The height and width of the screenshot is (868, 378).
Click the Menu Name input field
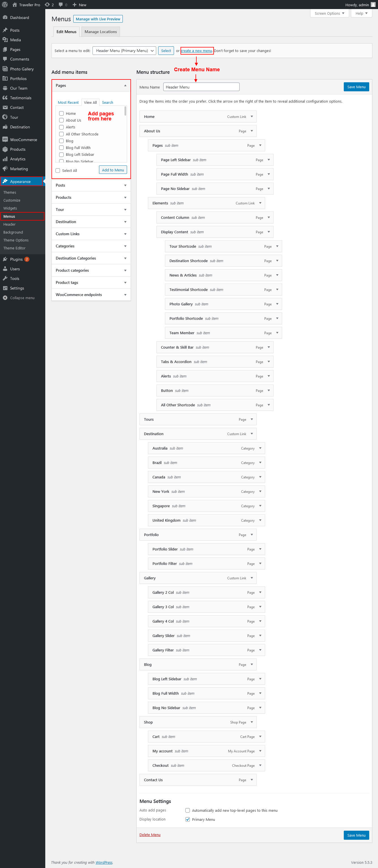click(x=201, y=87)
